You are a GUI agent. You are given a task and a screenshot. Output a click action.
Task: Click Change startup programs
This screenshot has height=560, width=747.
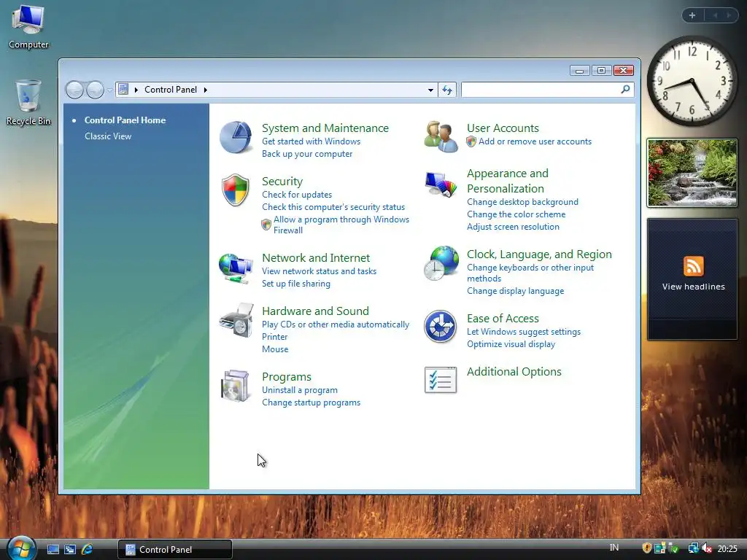[x=311, y=402]
